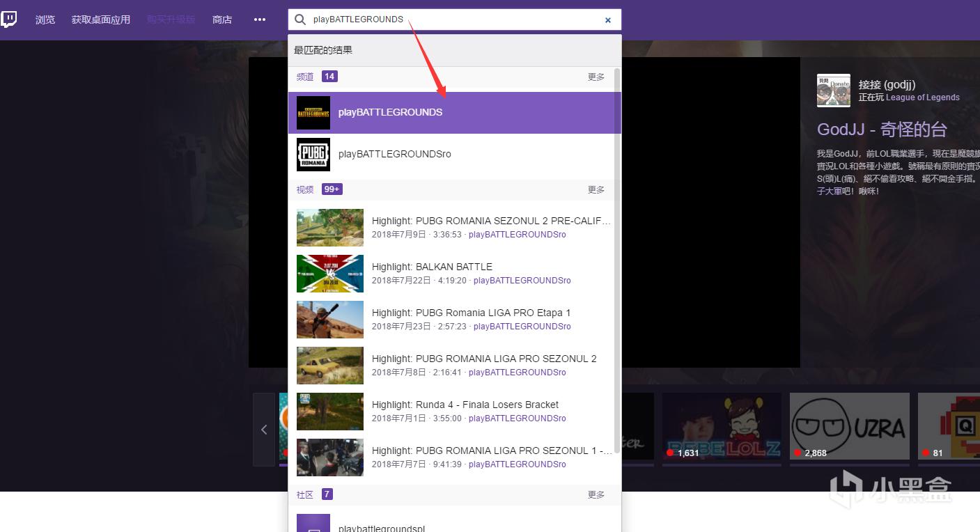
Task: Open the 商店 (Store) menu item
Action: pos(222,19)
